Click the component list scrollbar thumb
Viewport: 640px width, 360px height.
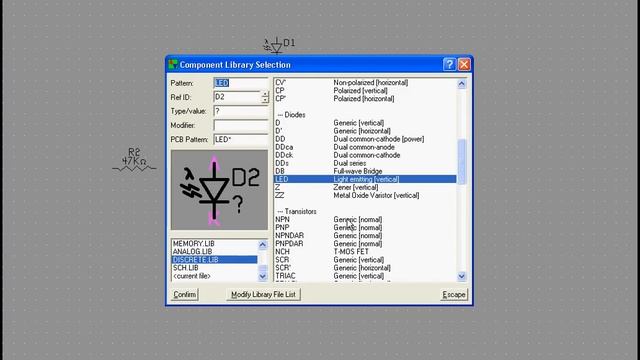[x=462, y=162]
